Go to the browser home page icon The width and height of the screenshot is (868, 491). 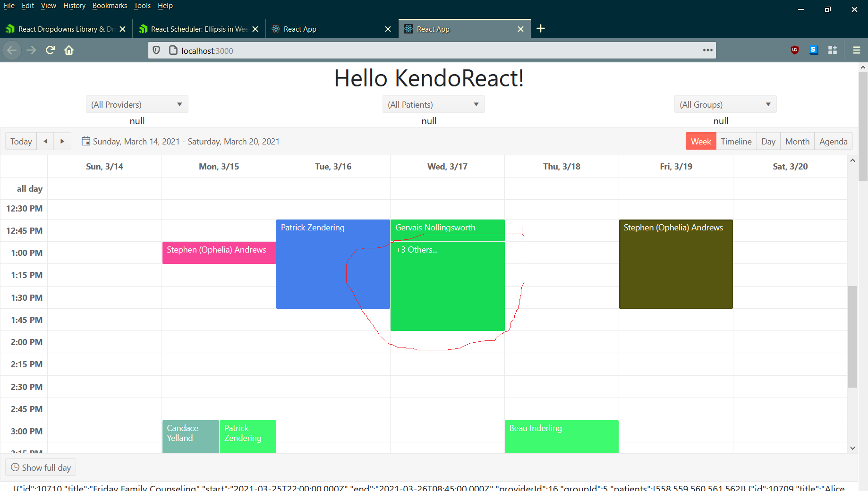click(69, 50)
